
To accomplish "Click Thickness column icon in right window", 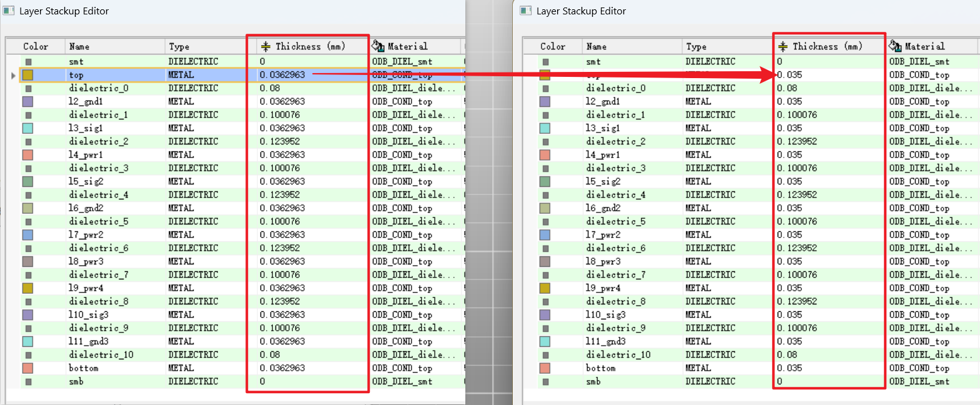I will point(783,46).
